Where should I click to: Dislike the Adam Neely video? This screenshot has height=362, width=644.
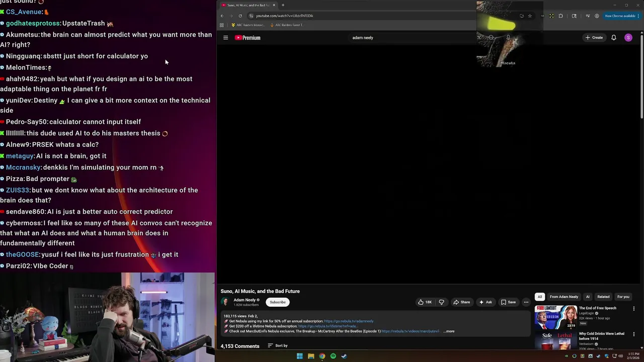[x=441, y=302]
